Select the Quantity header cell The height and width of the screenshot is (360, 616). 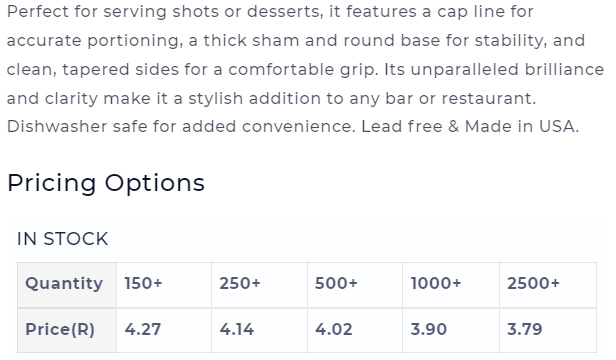click(67, 285)
